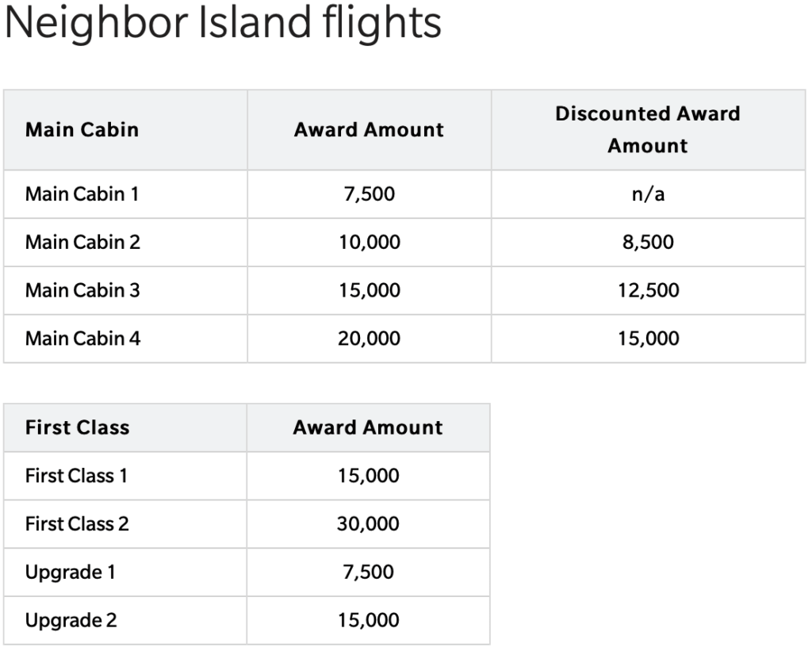Click the Award Amount header in Main Cabin table
Screen dimensions: 812x651
point(370,129)
